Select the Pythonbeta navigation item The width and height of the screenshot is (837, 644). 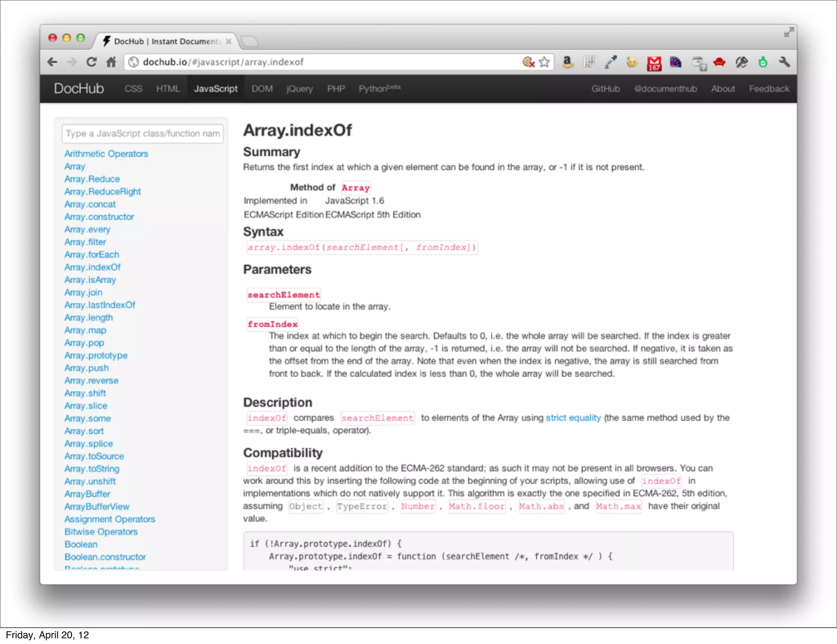(x=379, y=89)
